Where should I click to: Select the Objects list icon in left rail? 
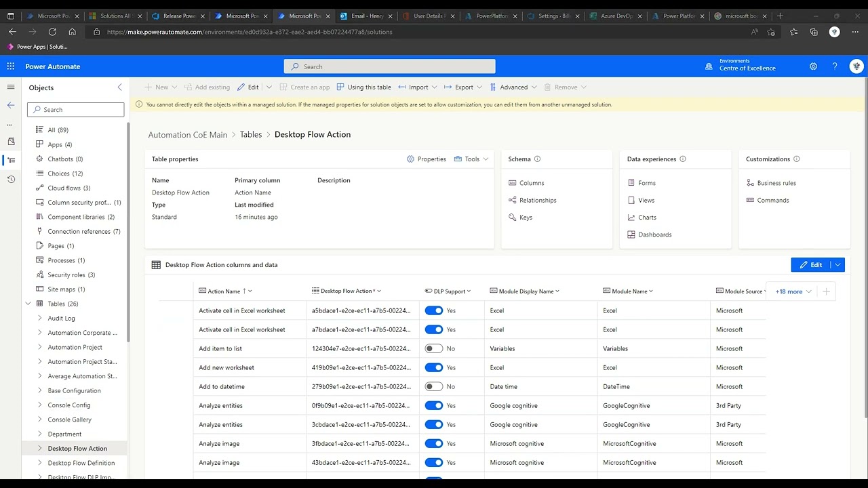click(x=11, y=160)
